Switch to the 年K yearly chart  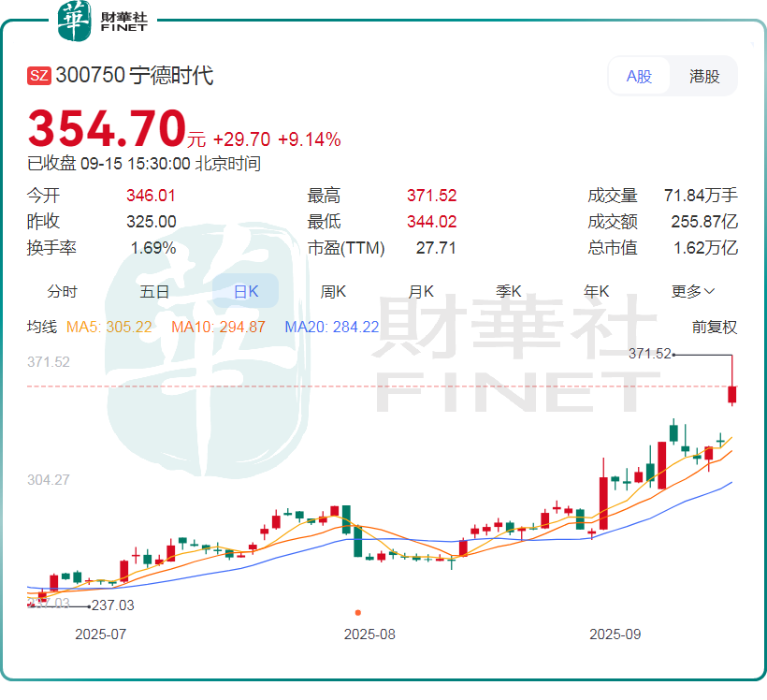[596, 291]
